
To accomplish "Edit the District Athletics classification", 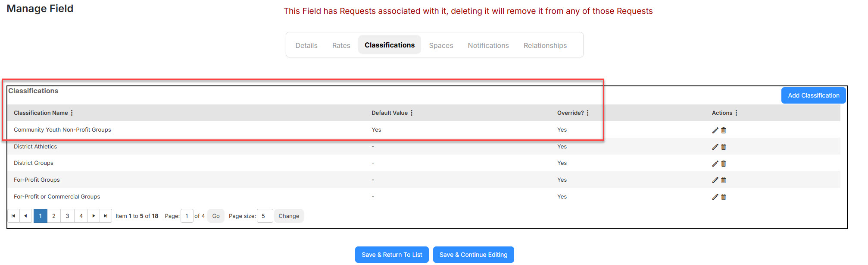I will (x=715, y=147).
